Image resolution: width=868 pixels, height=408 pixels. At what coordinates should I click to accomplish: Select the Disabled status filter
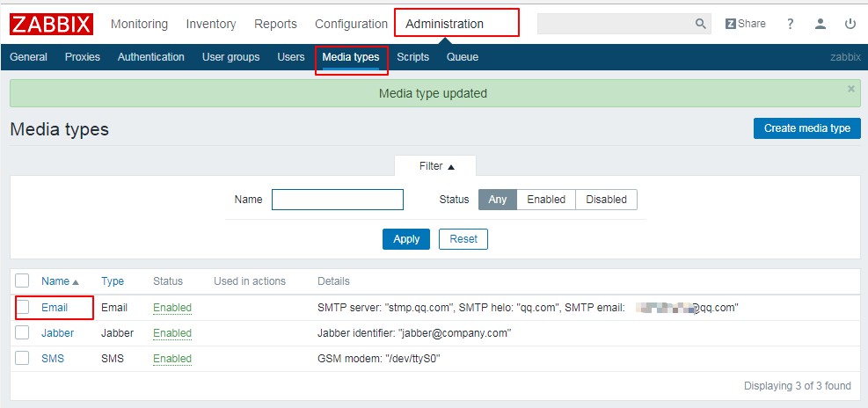click(x=606, y=200)
